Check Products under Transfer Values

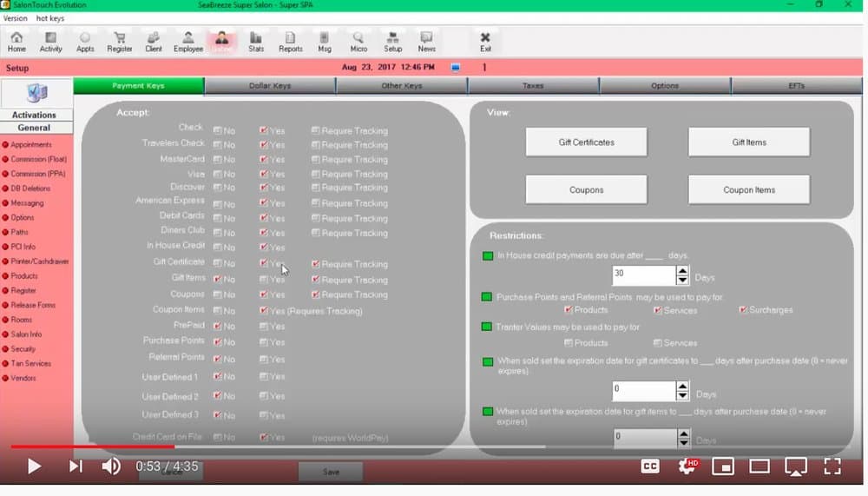click(x=568, y=343)
